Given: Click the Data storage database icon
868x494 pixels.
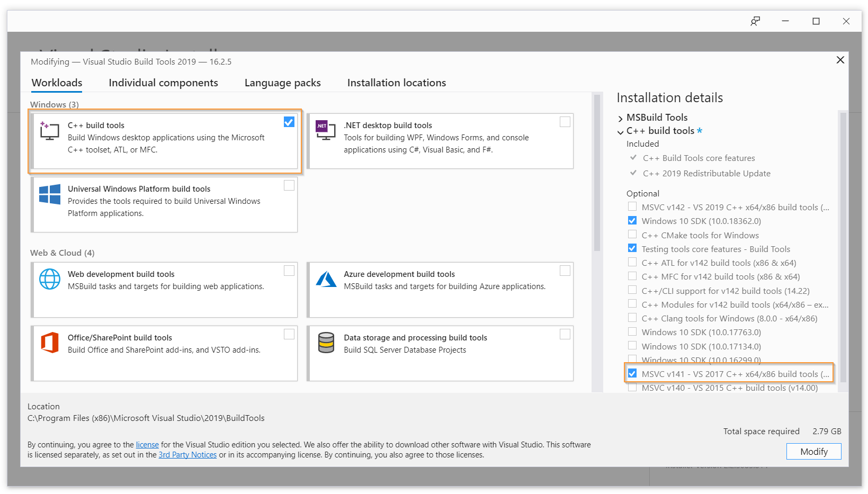Looking at the screenshot, I should [x=326, y=343].
